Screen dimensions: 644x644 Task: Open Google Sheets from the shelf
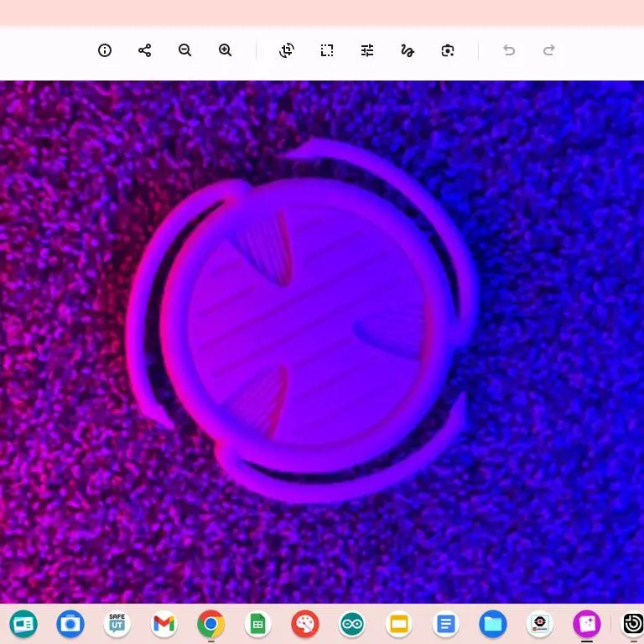click(x=258, y=624)
